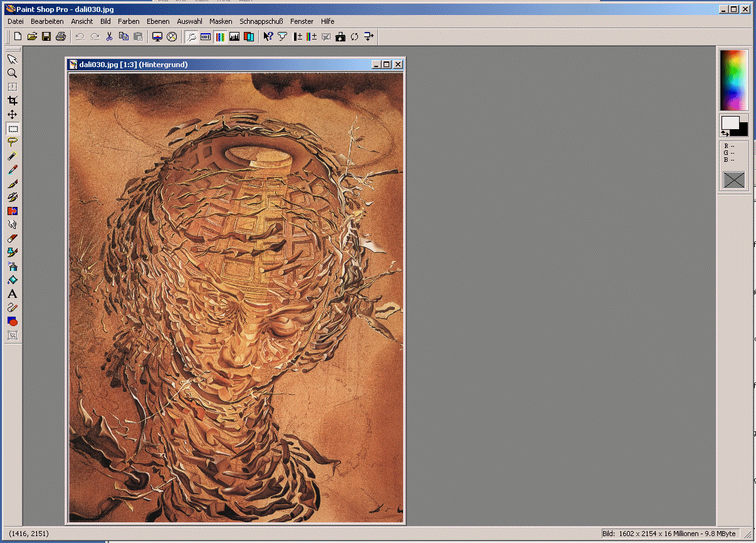Open the Schnappschuß menu

pyautogui.click(x=261, y=21)
